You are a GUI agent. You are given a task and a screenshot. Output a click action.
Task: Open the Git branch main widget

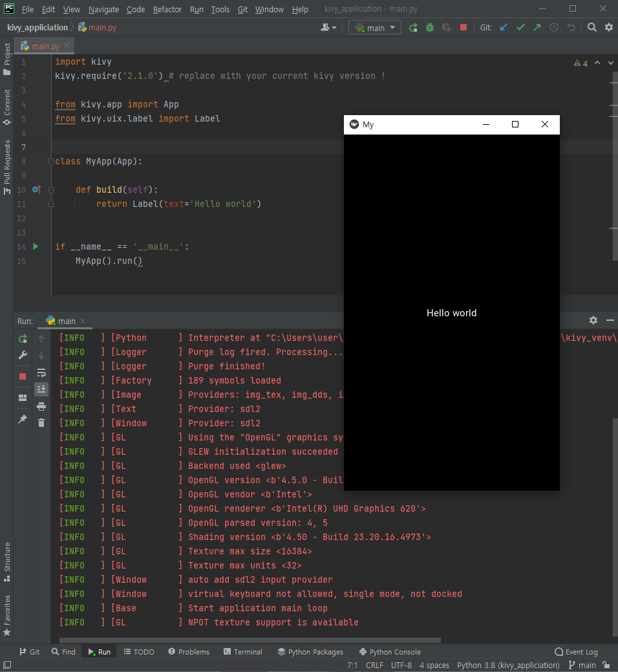[x=582, y=665]
